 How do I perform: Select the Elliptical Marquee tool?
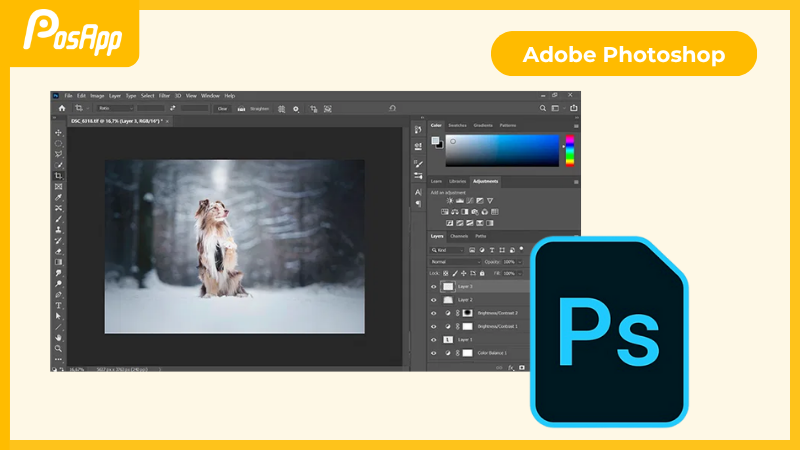coord(58,143)
